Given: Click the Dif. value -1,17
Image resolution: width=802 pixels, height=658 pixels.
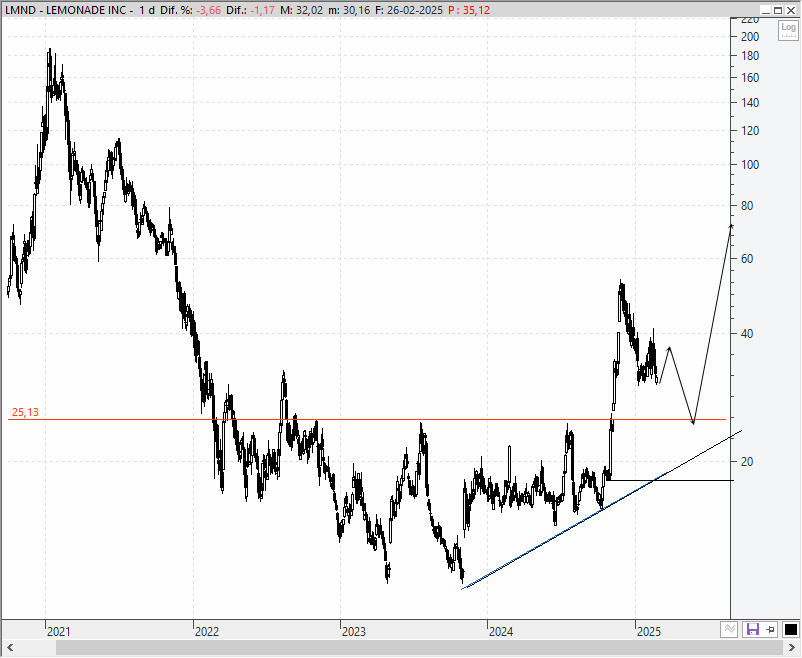Looking at the screenshot, I should coord(262,10).
